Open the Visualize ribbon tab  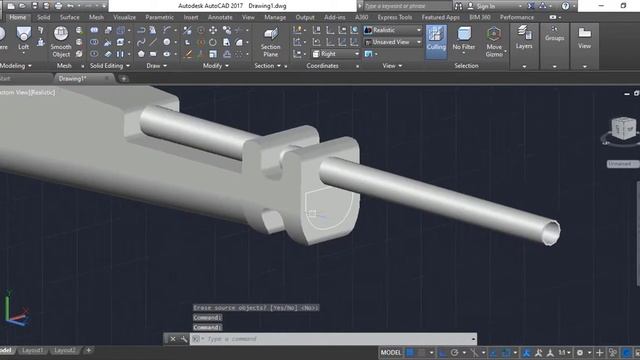pyautogui.click(x=124, y=17)
